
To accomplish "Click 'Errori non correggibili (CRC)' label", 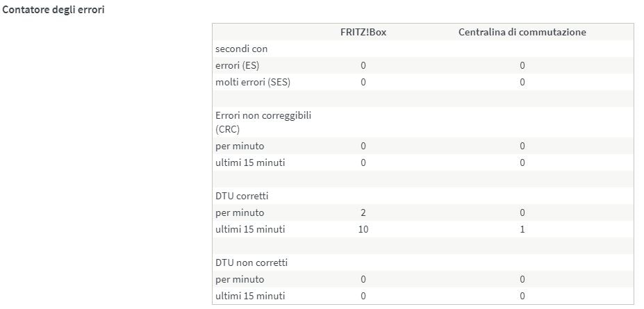I will [x=263, y=122].
